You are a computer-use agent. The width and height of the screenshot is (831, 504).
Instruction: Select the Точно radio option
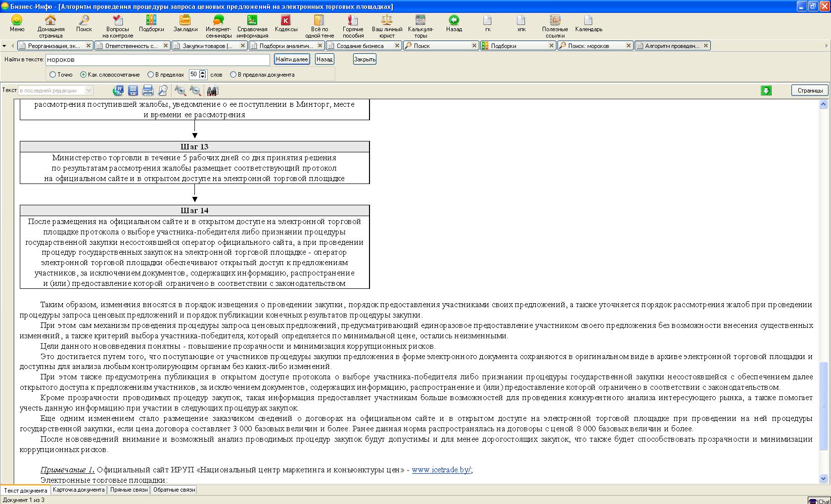click(x=53, y=75)
